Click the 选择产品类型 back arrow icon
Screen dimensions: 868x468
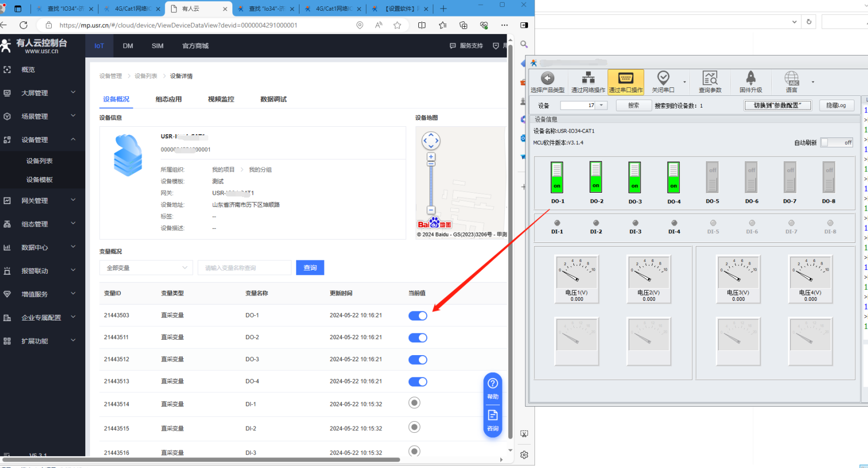[x=547, y=78]
